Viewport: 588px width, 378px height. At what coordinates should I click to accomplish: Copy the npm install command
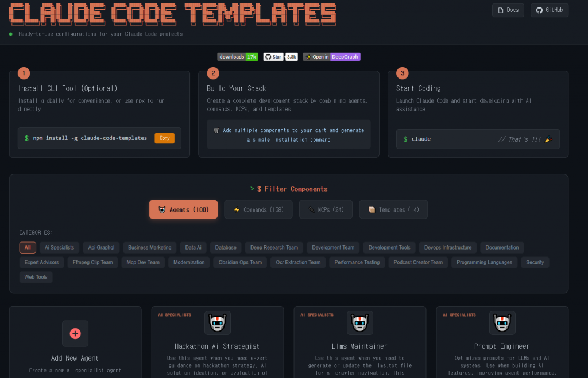(x=164, y=138)
